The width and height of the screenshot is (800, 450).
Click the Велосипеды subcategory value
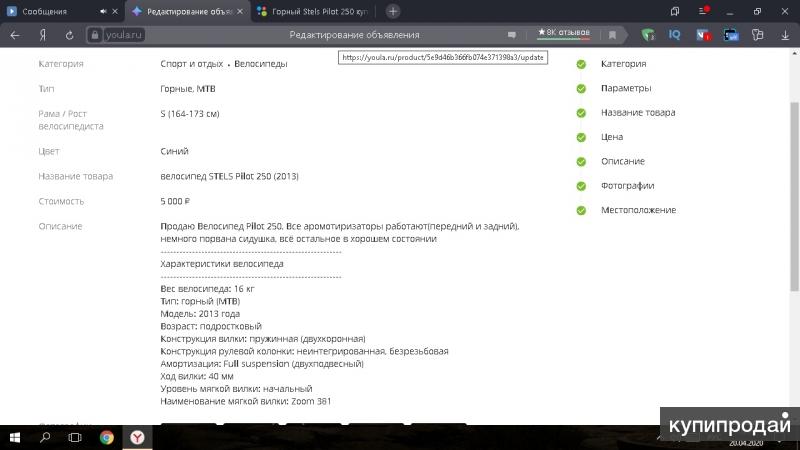tap(261, 64)
